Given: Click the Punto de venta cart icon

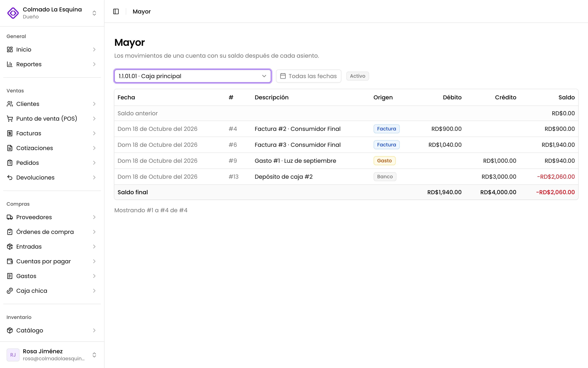Looking at the screenshot, I should (x=10, y=119).
